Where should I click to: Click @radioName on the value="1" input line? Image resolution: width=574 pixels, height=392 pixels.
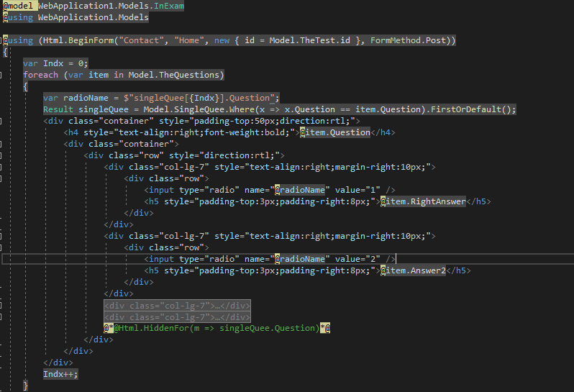[300, 190]
